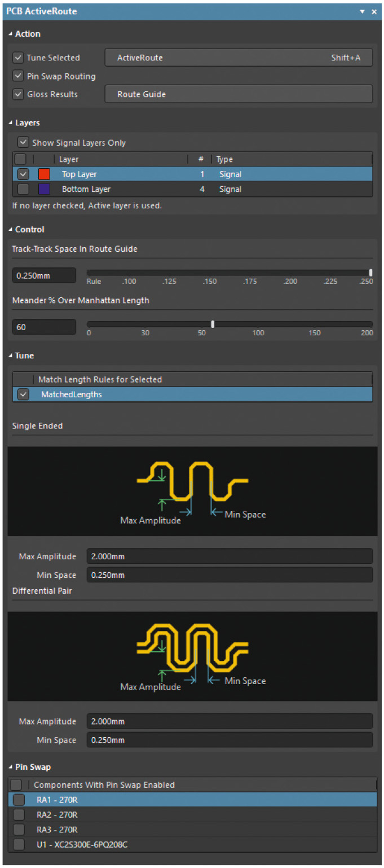This screenshot has width=384, height=868.
Task: Check the RA2 - 270R pin swap checkbox
Action: click(19, 814)
